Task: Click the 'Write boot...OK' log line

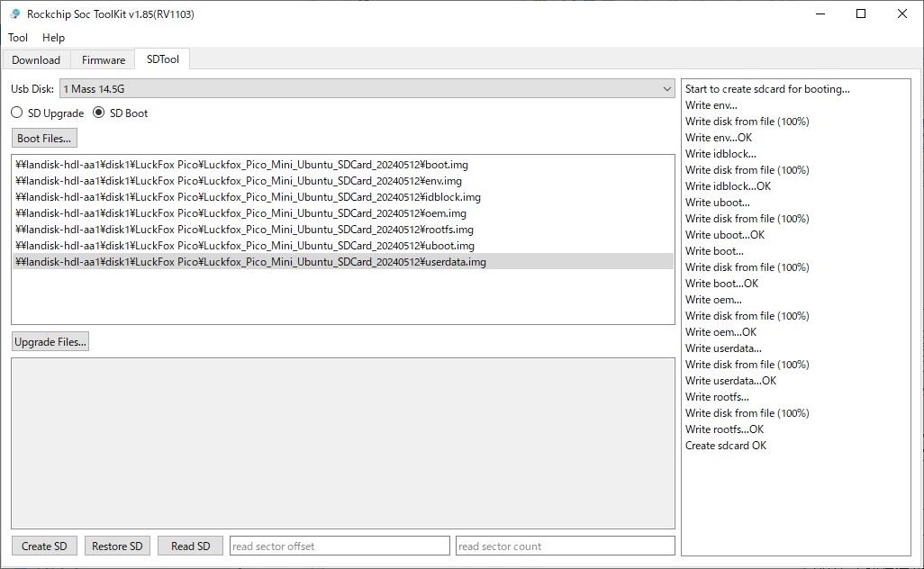Action: (x=721, y=284)
